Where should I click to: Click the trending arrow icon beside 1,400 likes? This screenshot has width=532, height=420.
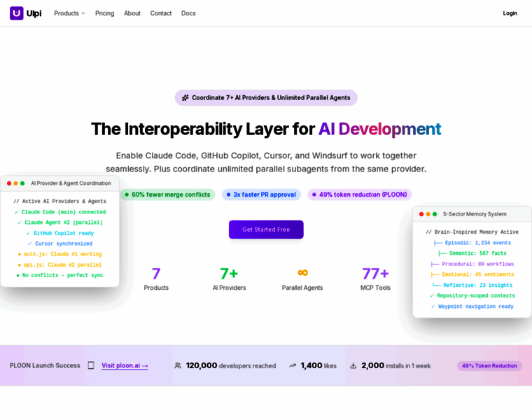click(293, 365)
